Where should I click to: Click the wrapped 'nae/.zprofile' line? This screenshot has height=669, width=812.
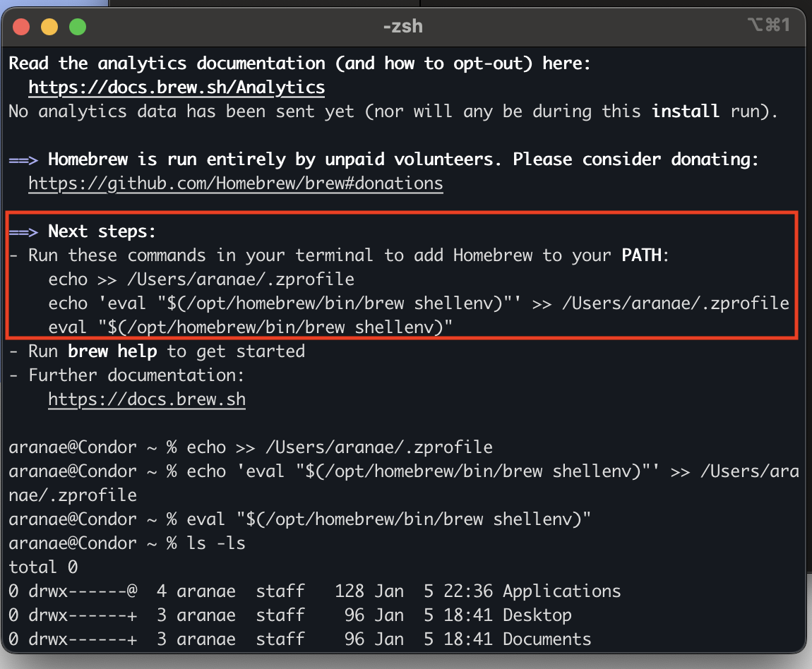(73, 495)
